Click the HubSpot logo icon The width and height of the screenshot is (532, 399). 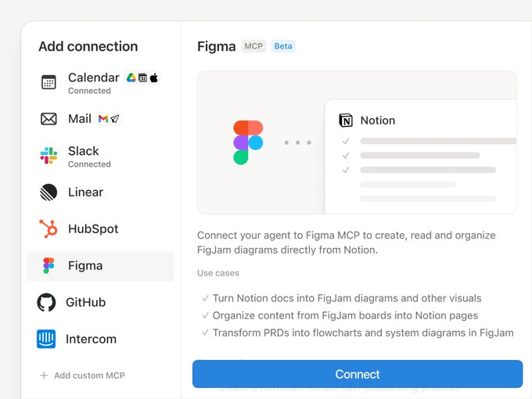[x=49, y=229]
